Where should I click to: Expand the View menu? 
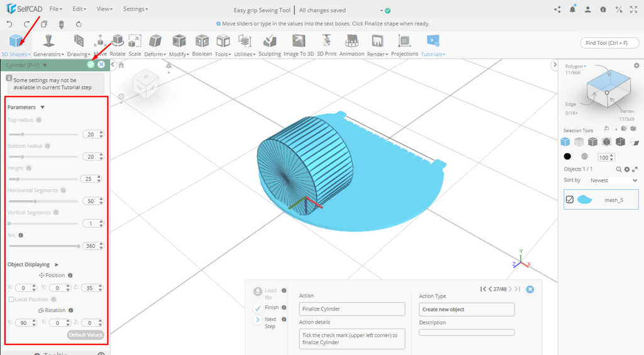[x=104, y=9]
